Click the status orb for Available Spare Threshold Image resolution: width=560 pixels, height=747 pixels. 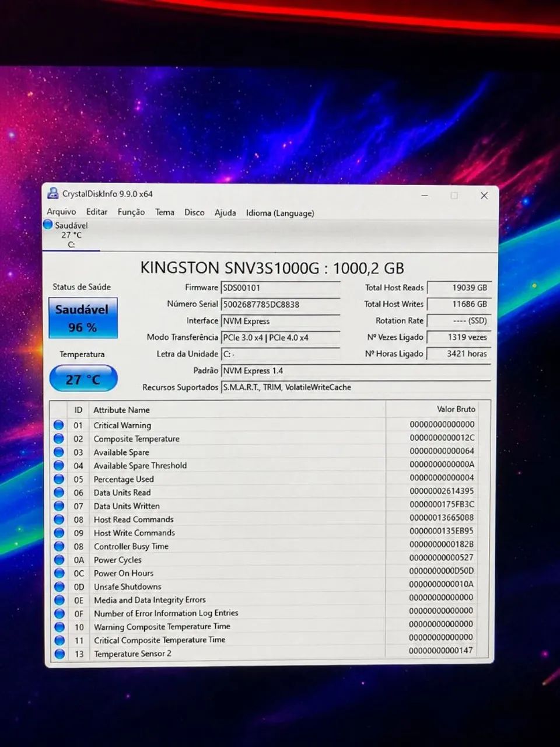click(59, 465)
